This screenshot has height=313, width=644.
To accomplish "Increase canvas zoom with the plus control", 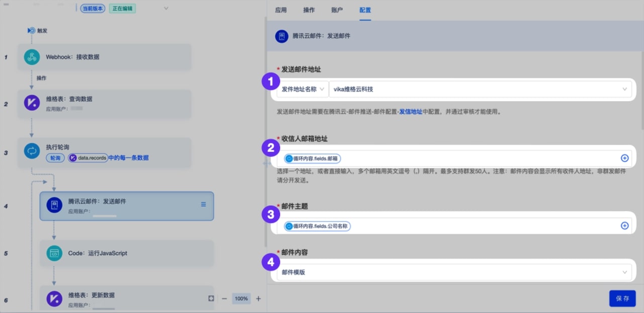I will click(x=258, y=298).
